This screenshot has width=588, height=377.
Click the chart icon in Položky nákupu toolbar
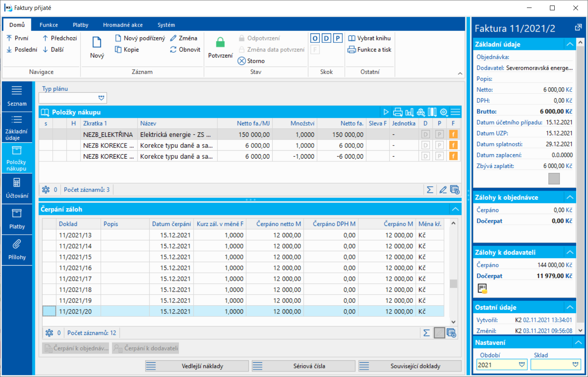coord(409,112)
